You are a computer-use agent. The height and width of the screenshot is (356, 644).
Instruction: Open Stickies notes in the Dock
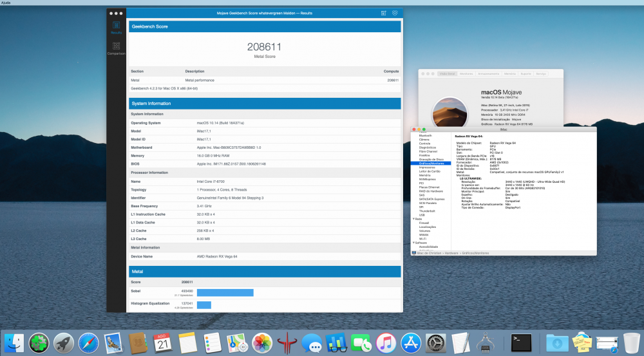click(x=582, y=343)
